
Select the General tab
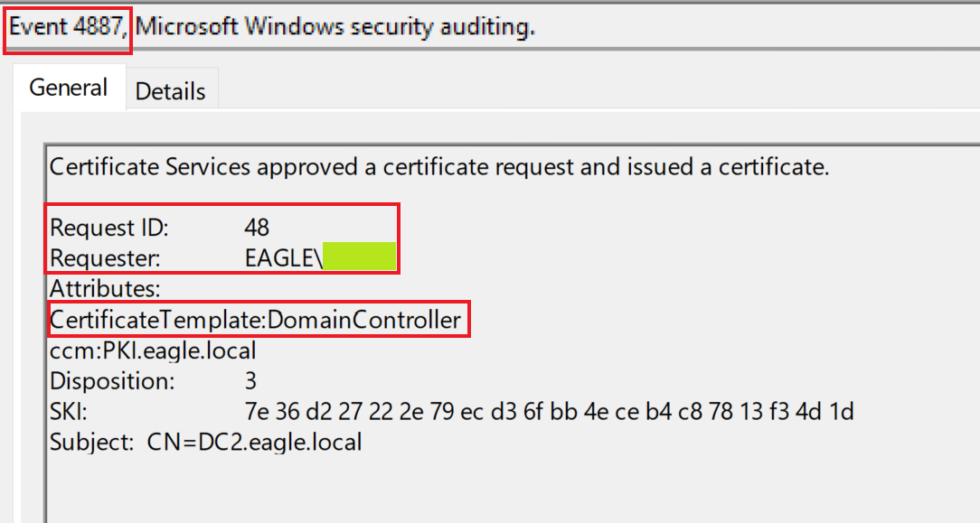click(x=69, y=88)
